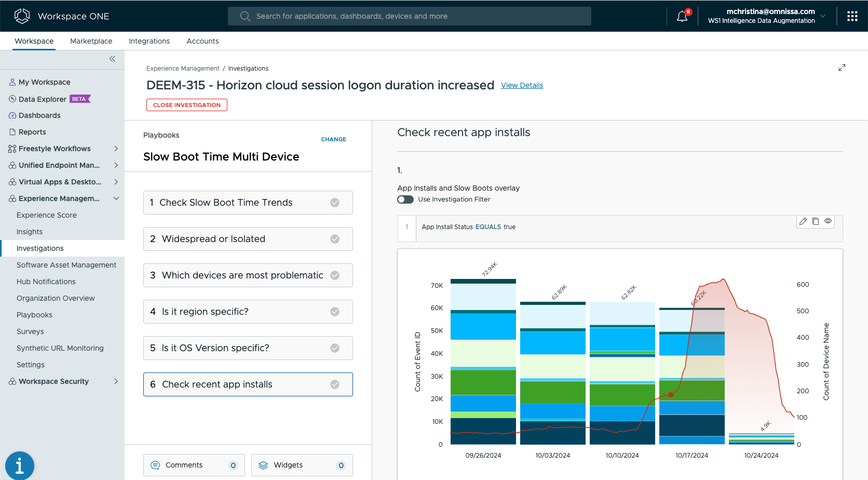
Task: Open the account dropdown for mchristina
Action: coord(822,16)
